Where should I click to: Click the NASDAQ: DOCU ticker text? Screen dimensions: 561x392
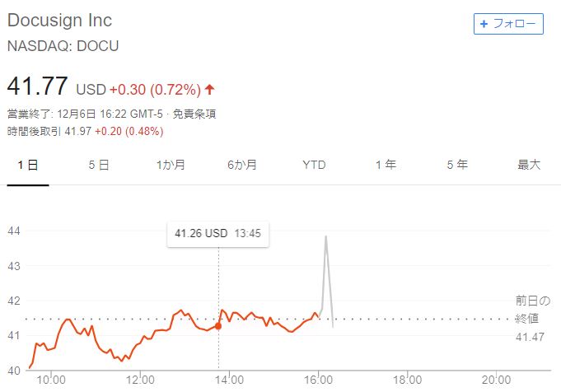[63, 46]
